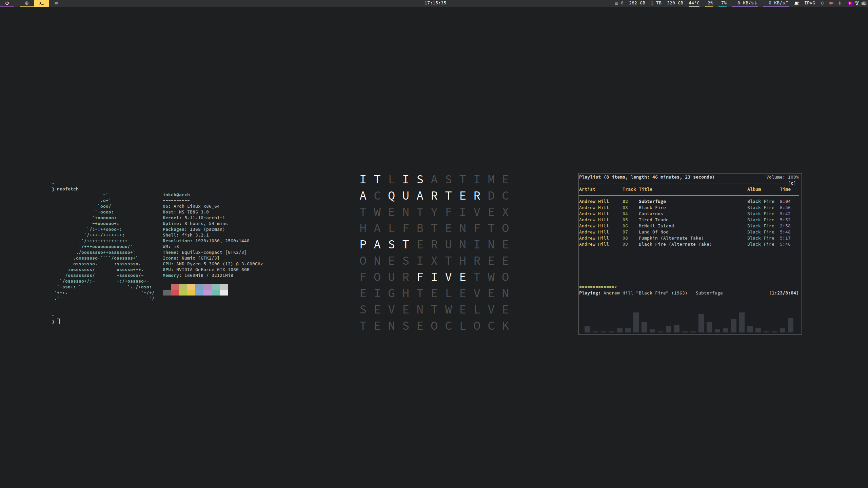Open the green scissors clipboard tray icon
The width and height of the screenshot is (868, 488).
[x=857, y=3]
